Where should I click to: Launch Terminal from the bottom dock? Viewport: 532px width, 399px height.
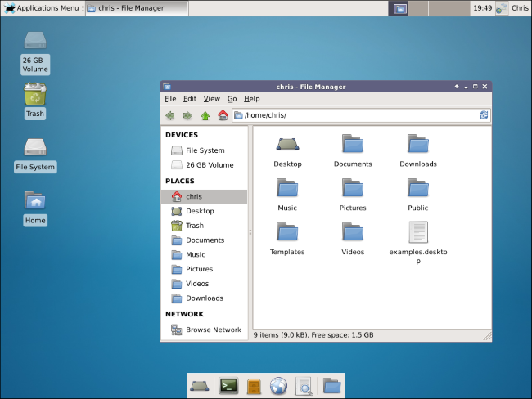(228, 385)
